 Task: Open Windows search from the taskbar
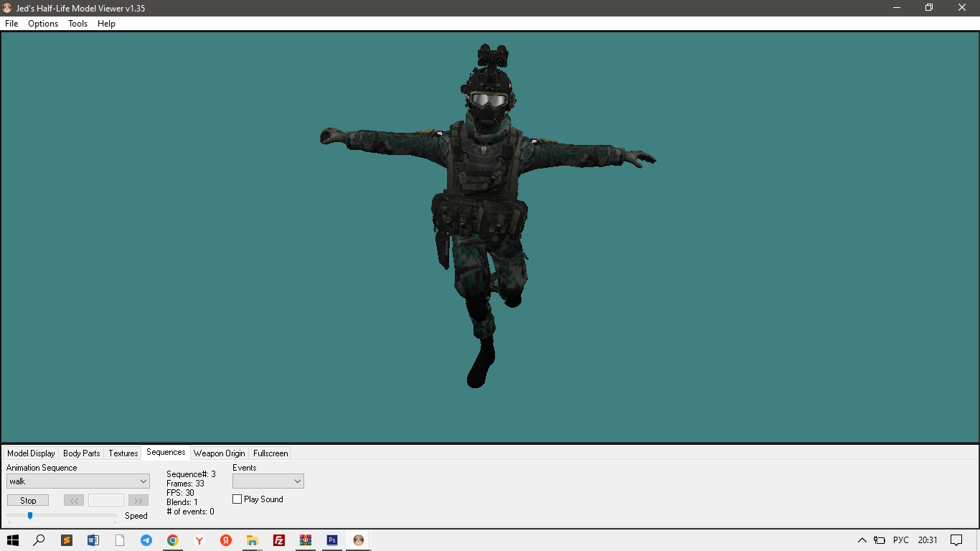click(x=39, y=540)
